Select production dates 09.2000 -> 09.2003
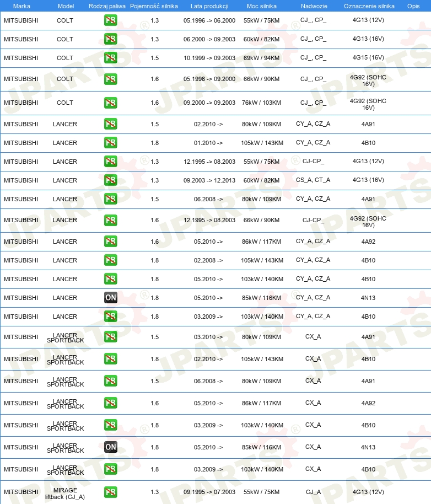431x504 pixels. (x=209, y=103)
